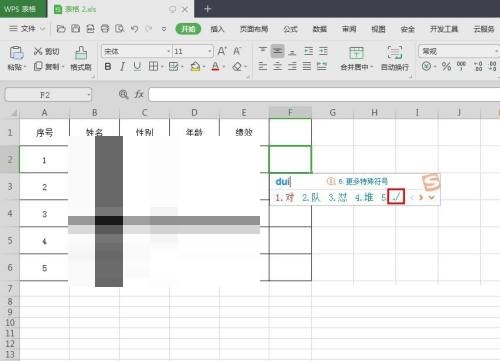This screenshot has width=500, height=361.
Task: Cut selection with 剪切 scissors
Action: click(46, 51)
